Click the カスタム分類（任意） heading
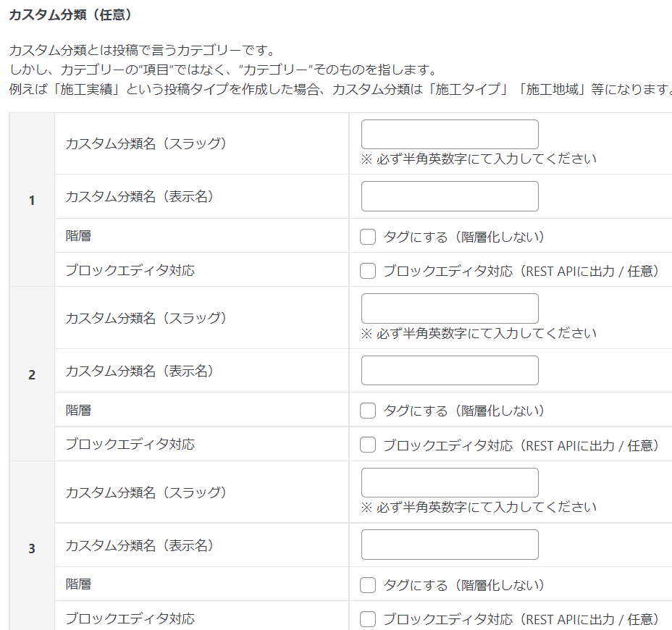This screenshot has height=630, width=672. pos(70,14)
